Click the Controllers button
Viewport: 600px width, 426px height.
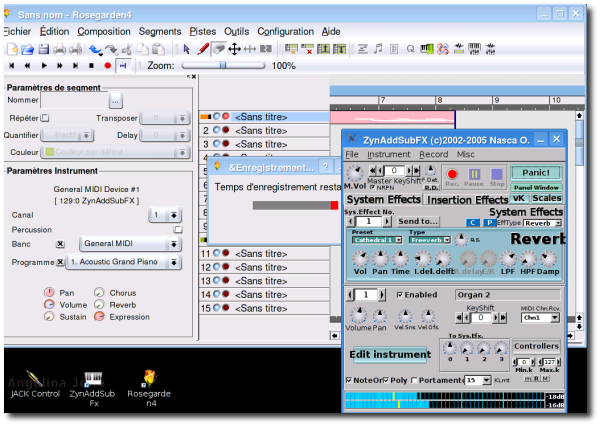coord(536,346)
